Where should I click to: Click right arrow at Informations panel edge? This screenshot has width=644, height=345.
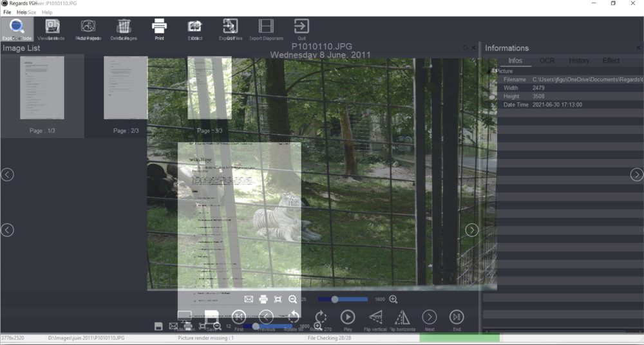tap(637, 174)
